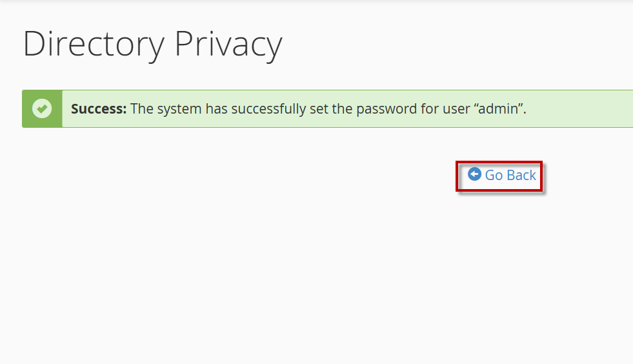The image size is (633, 364).
Task: Click the Go Back link
Action: pos(503,176)
